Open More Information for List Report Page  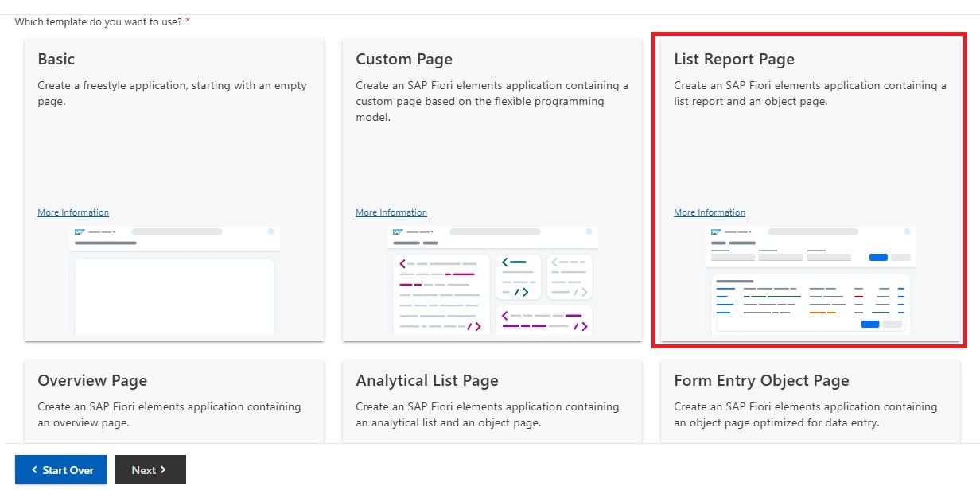click(x=709, y=212)
